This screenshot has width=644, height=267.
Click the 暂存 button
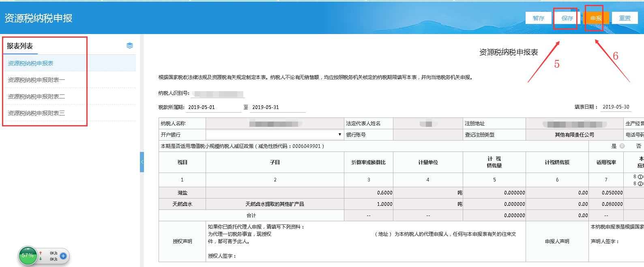click(539, 18)
